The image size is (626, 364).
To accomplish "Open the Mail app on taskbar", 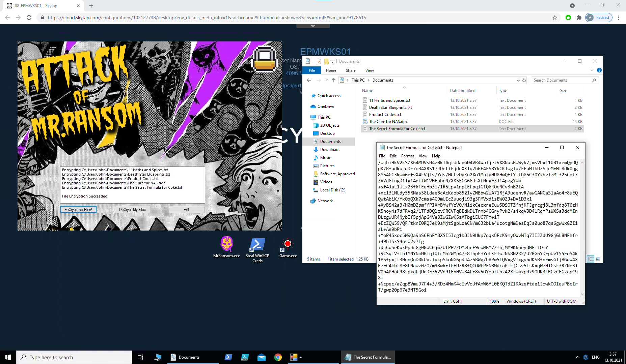I will 262,357.
